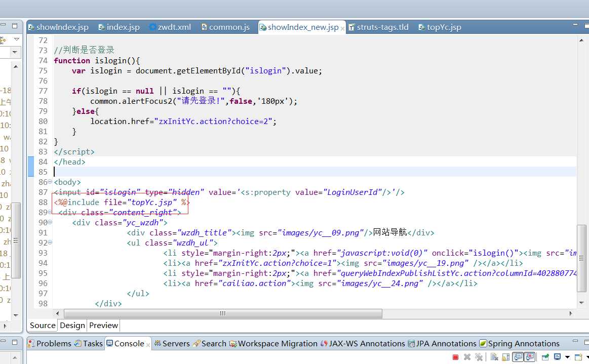Minimize the bottom-left panel
Screen dimensions: 589x364
pos(3,342)
